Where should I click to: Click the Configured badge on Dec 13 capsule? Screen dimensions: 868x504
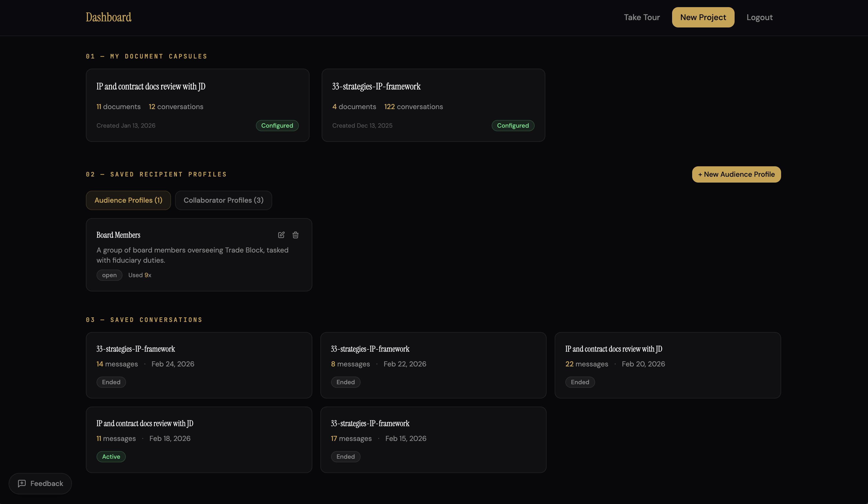pos(513,125)
